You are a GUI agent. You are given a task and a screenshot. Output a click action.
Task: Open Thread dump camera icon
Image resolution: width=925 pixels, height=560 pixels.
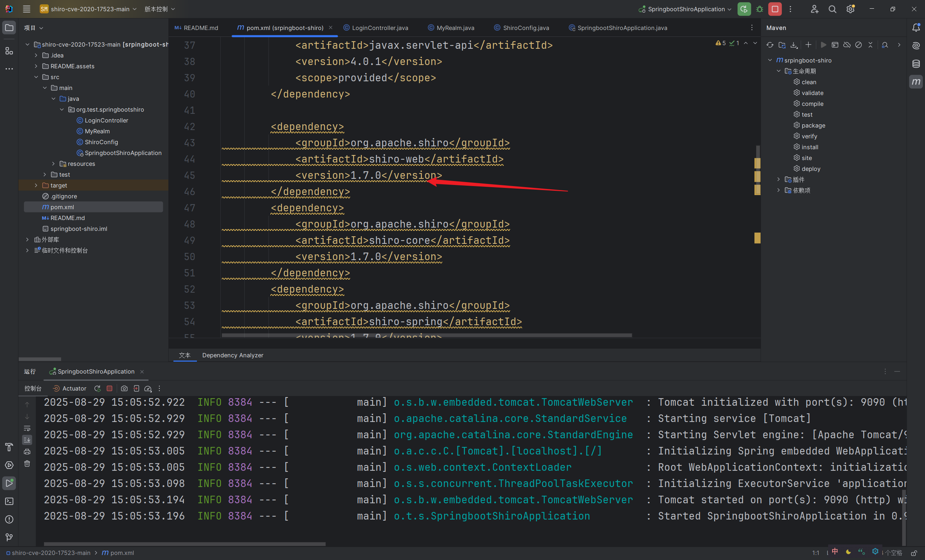(x=124, y=388)
